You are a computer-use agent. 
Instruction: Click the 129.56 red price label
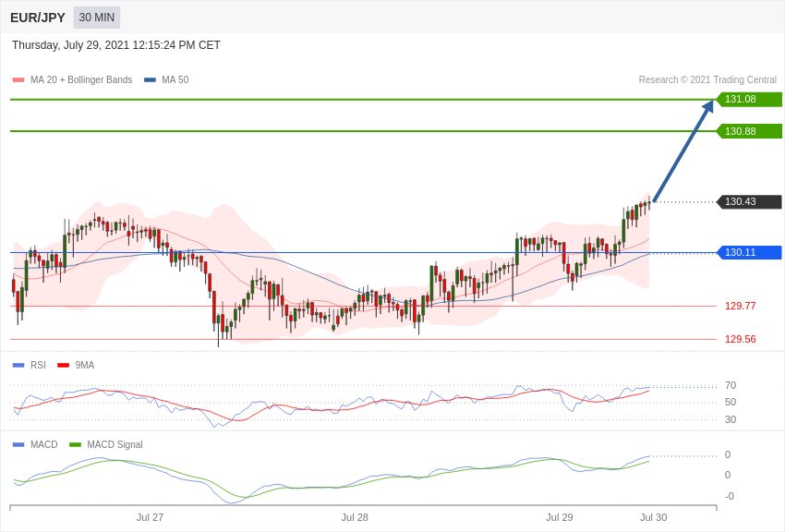(x=740, y=339)
